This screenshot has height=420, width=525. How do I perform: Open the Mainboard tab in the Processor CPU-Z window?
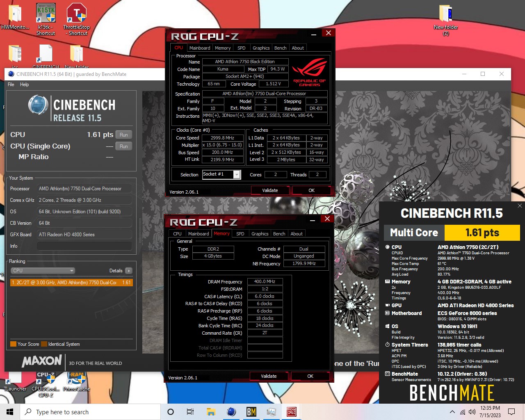pos(200,48)
